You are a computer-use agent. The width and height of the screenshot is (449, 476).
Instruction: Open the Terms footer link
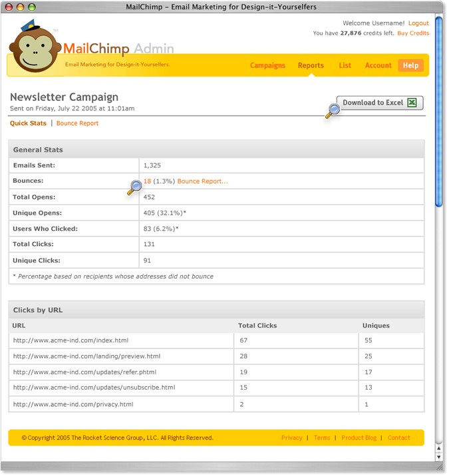(x=322, y=437)
